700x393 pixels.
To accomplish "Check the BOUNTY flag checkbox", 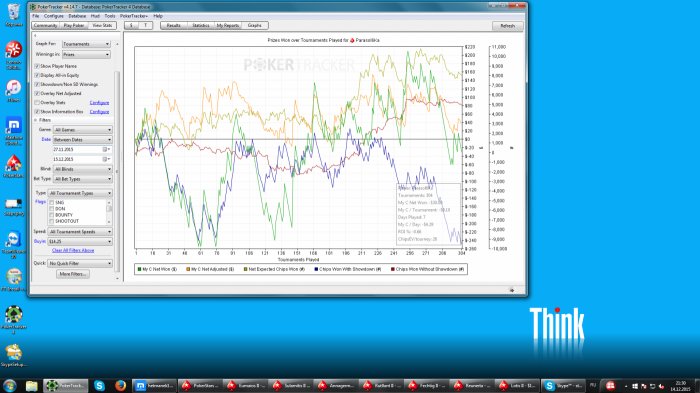I will coord(52,215).
